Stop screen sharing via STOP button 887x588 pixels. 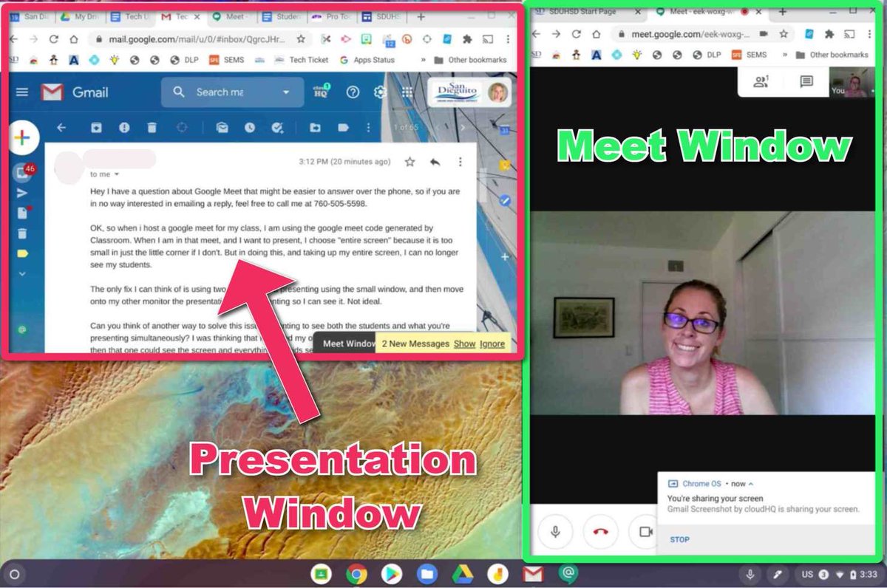click(679, 539)
